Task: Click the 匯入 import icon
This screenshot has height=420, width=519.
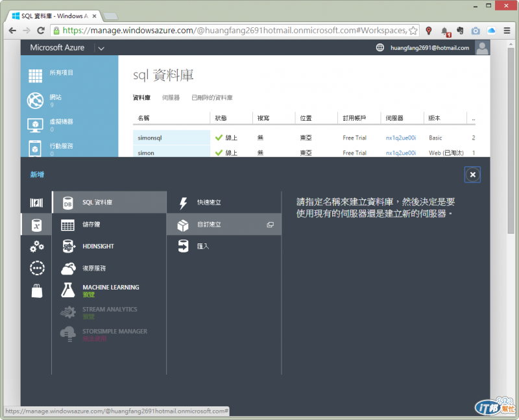Action: 183,246
